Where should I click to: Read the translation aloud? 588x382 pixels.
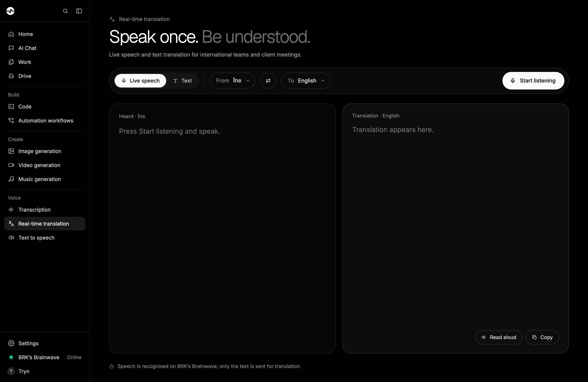tap(499, 337)
